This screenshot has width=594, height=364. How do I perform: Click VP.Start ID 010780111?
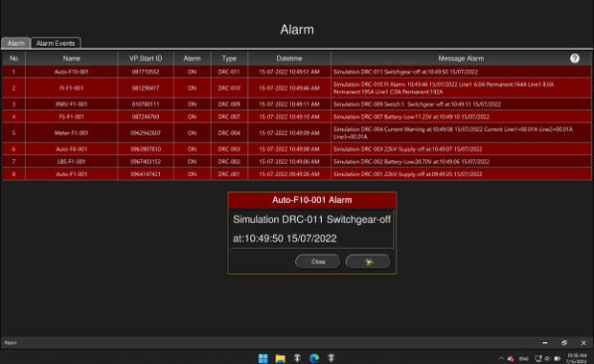point(146,104)
